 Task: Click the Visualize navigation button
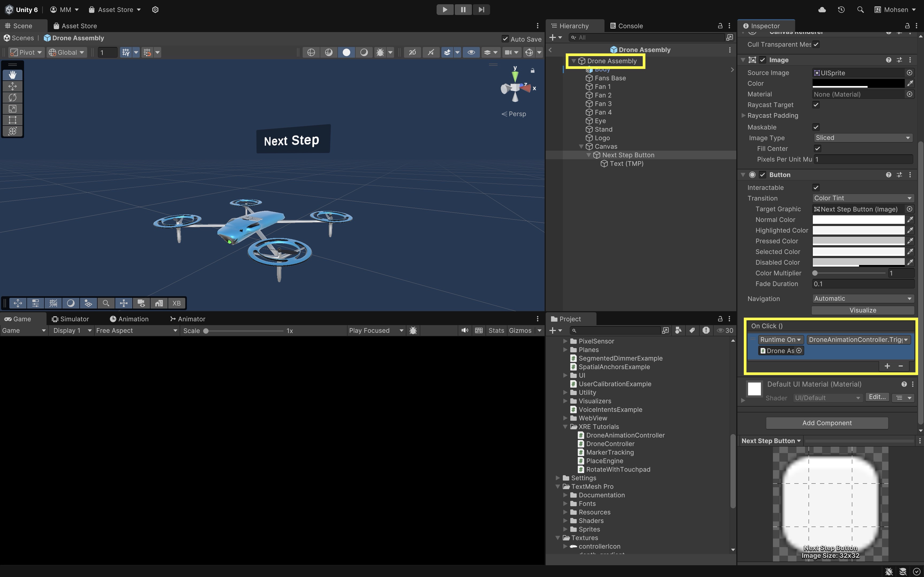pyautogui.click(x=863, y=310)
